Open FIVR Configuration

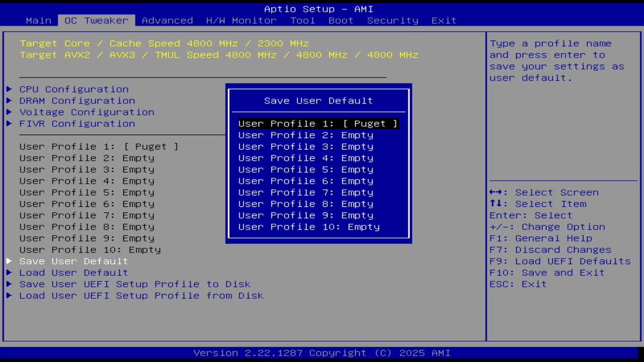(x=77, y=124)
